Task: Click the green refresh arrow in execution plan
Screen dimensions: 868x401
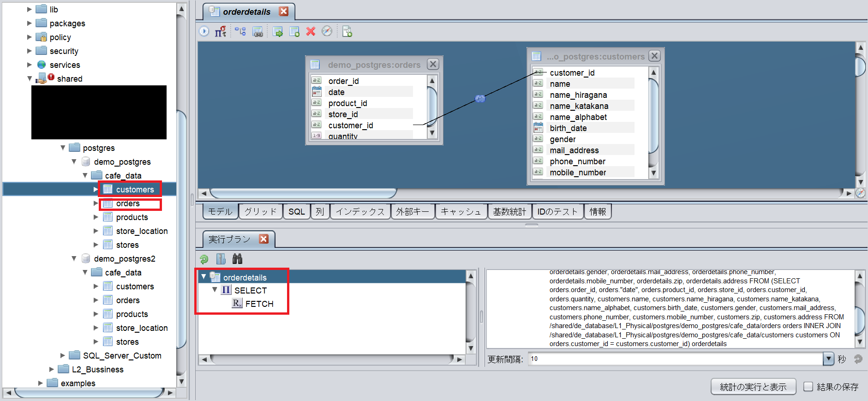Action: tap(204, 259)
